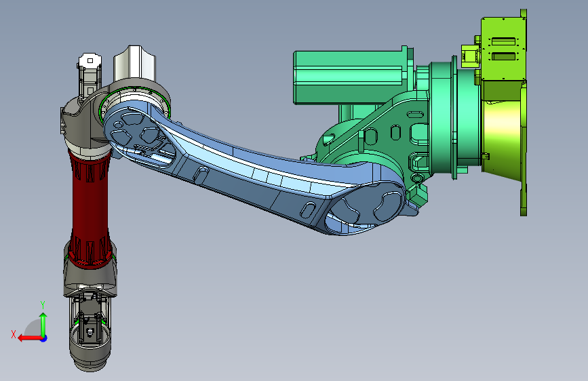Image resolution: width=588 pixels, height=381 pixels.
Task: Select the lime control box with slots
Action: (504, 49)
